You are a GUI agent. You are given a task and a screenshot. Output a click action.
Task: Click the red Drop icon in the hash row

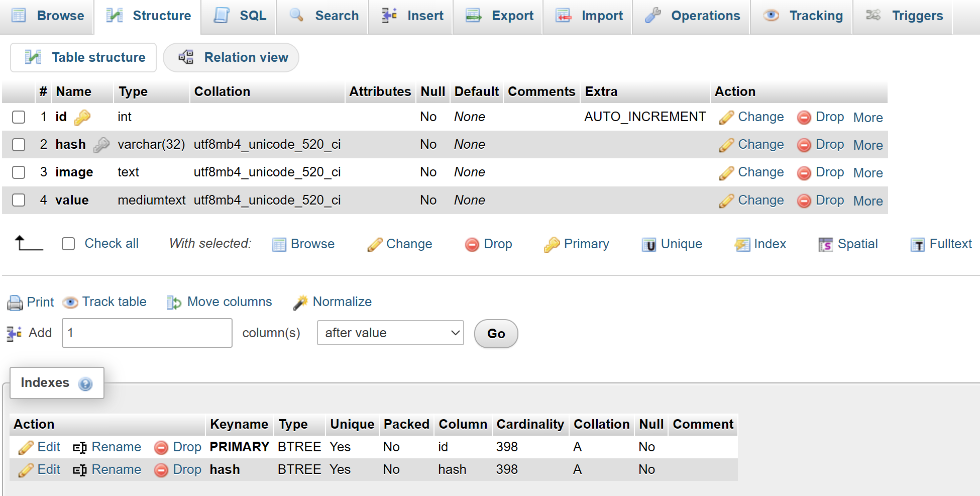[x=804, y=145]
